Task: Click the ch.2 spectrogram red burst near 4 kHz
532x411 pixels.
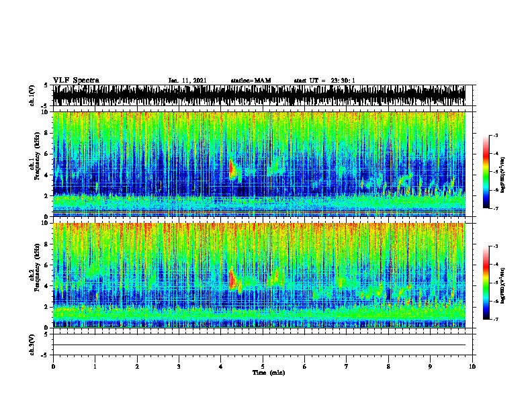Action: [x=232, y=280]
